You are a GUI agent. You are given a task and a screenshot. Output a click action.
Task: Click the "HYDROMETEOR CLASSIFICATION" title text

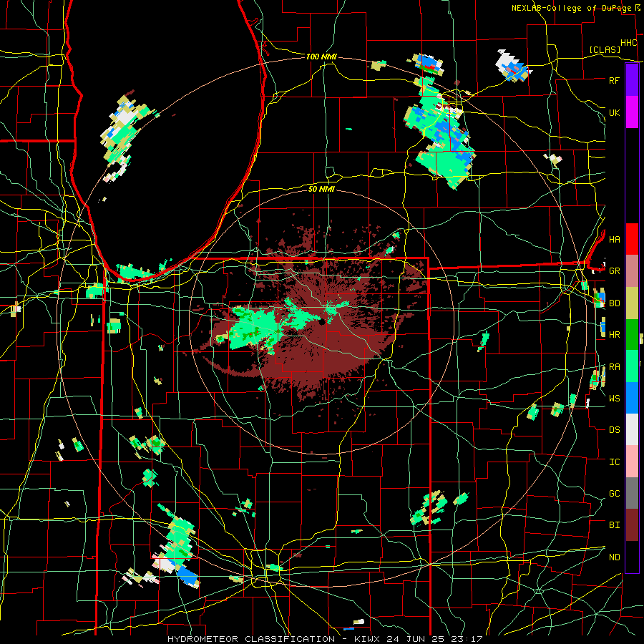[251, 639]
